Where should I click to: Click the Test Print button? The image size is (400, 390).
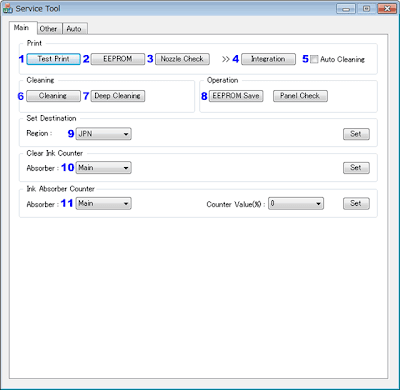(x=53, y=59)
